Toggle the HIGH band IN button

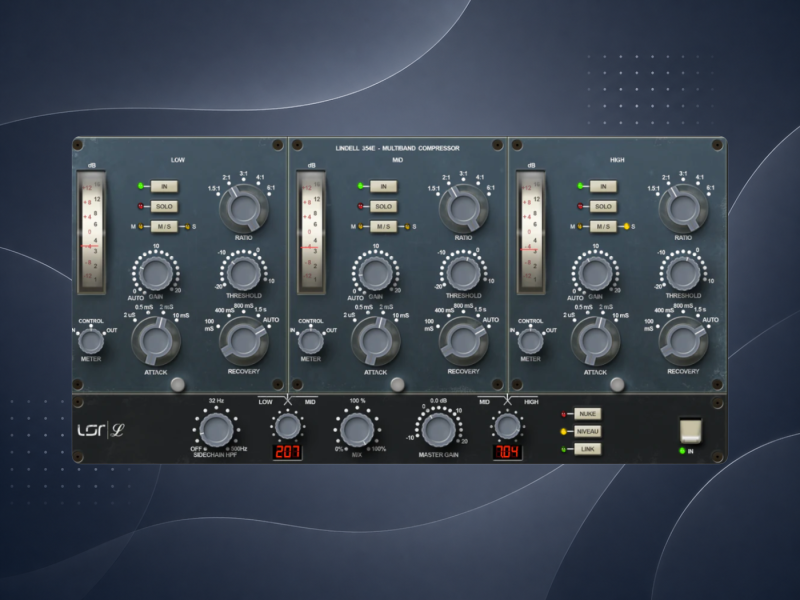[604, 187]
